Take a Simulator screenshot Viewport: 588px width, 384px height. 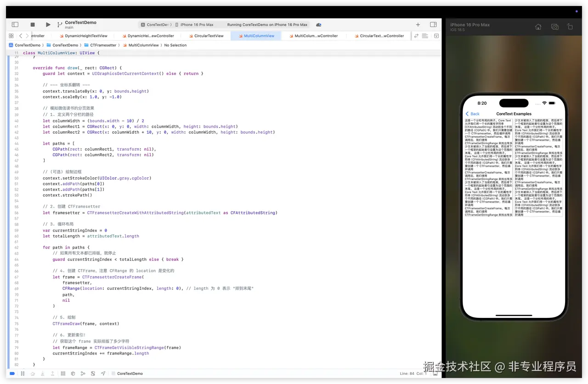click(554, 27)
